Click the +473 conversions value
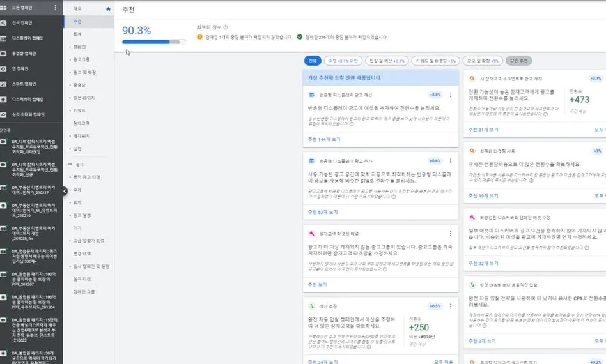The image size is (606, 364). pos(579,100)
